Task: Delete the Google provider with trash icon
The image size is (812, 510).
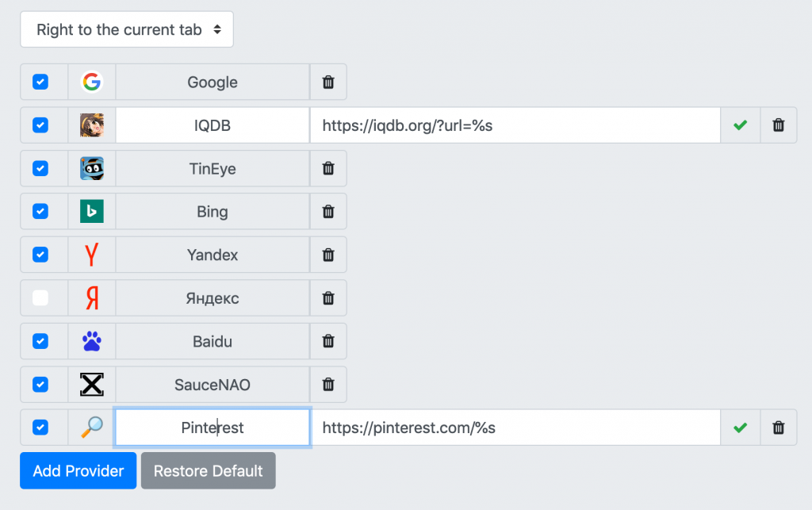Action: [328, 82]
